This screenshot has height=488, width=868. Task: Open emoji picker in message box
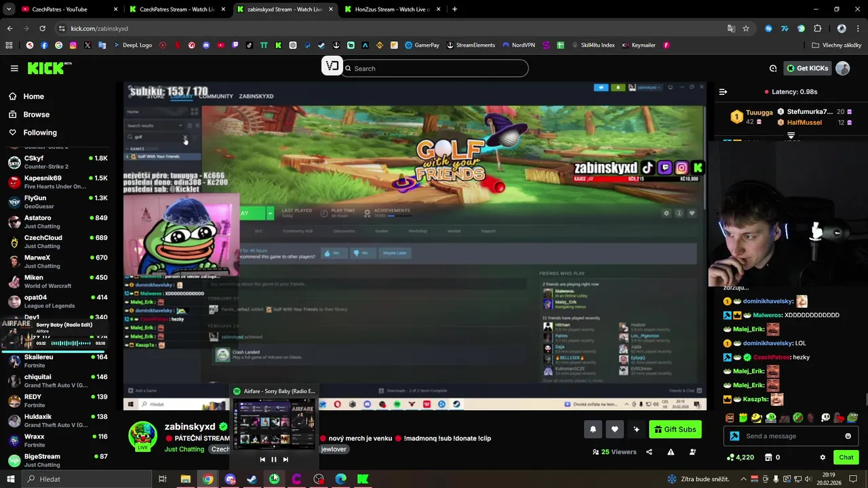848,436
